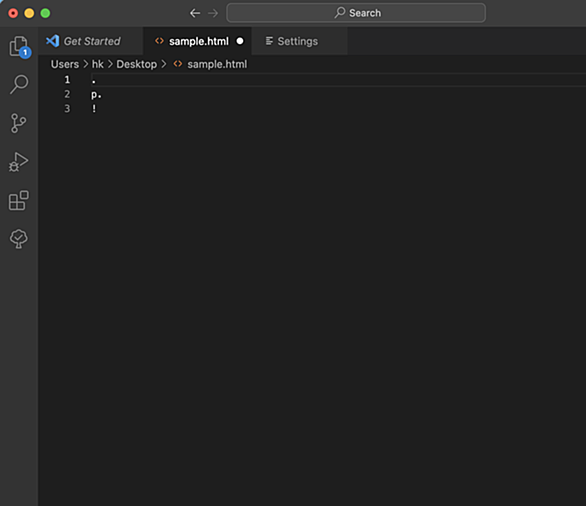586x506 pixels.
Task: Expand the hk breadcrumb folder
Action: click(98, 64)
